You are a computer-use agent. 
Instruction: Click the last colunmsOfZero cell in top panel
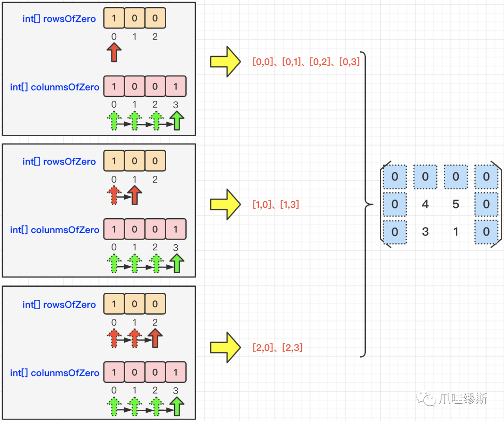click(175, 86)
